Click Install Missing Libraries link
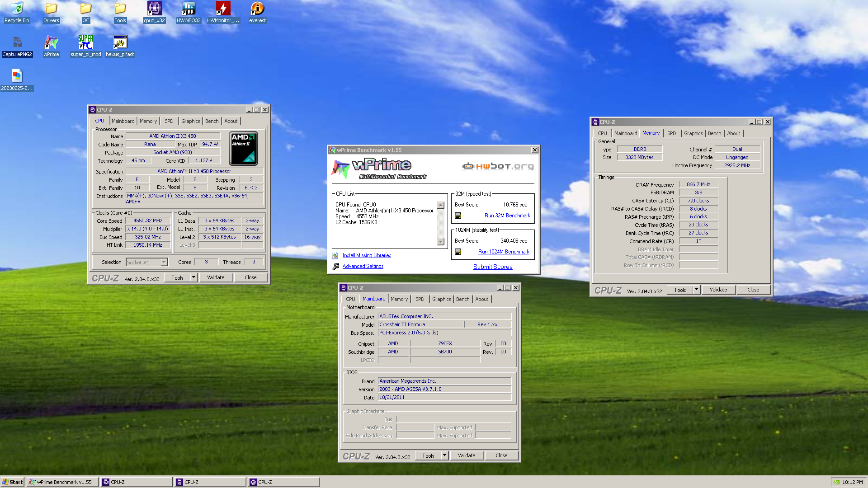 click(367, 256)
